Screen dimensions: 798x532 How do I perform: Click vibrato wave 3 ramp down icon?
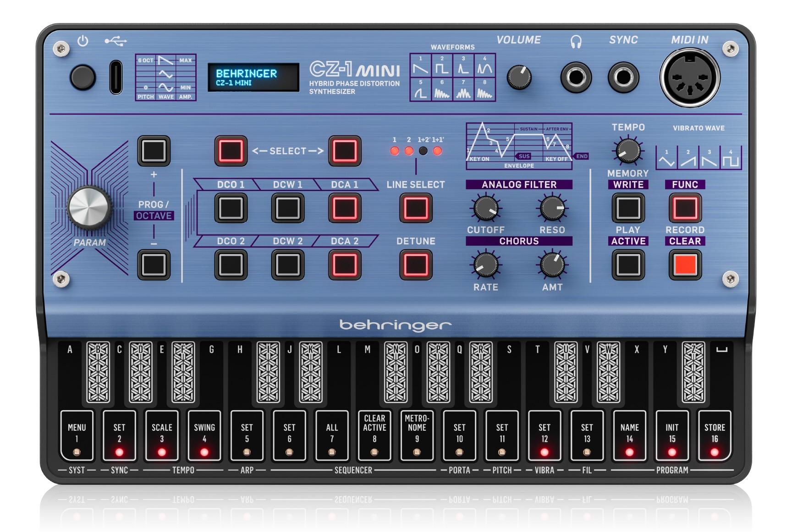pos(709,161)
